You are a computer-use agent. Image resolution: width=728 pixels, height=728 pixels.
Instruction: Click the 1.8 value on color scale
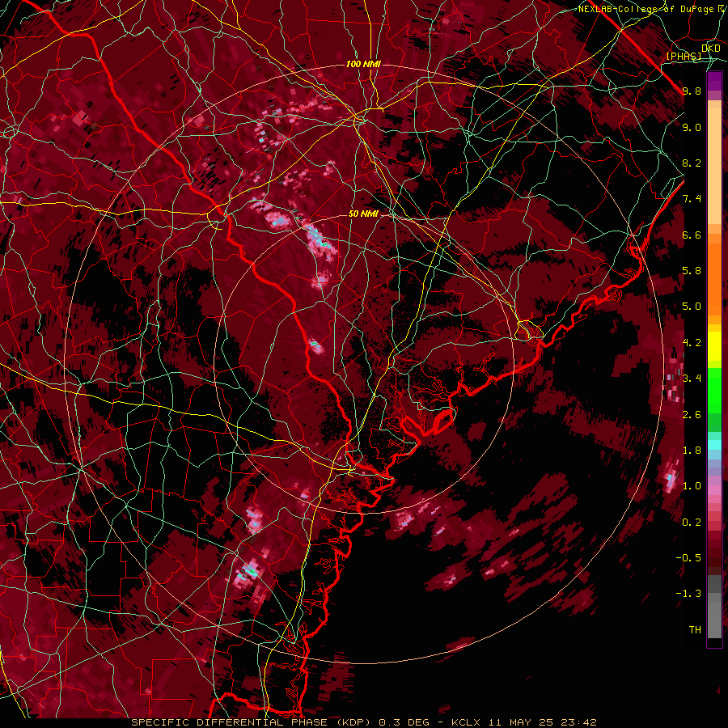pos(692,451)
